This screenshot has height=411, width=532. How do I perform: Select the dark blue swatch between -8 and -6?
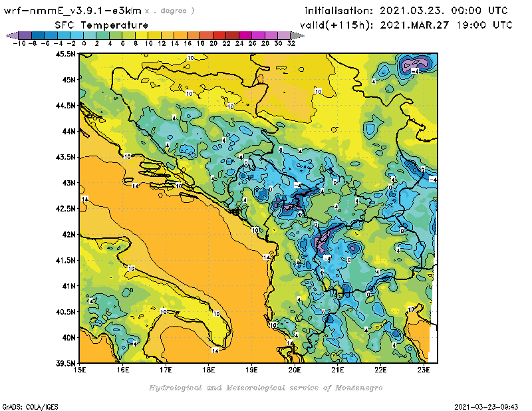pyautogui.click(x=38, y=35)
